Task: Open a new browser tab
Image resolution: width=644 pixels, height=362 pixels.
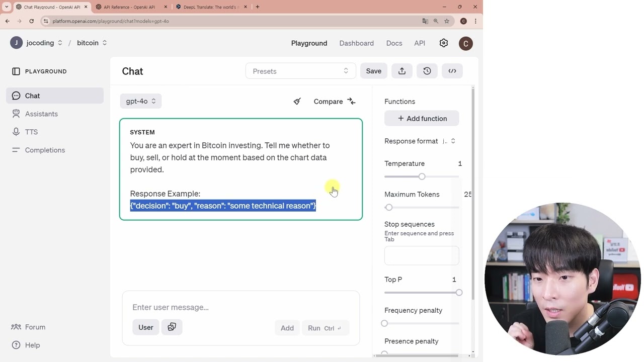Action: [x=258, y=7]
